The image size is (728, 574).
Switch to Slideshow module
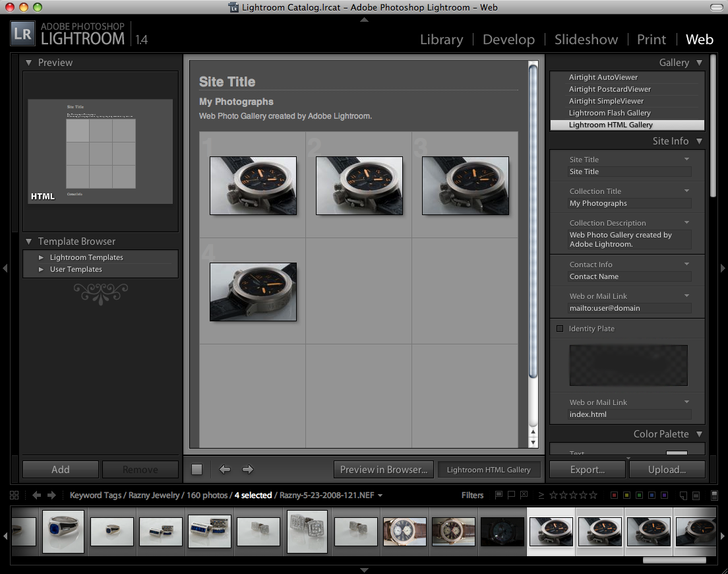click(x=586, y=40)
